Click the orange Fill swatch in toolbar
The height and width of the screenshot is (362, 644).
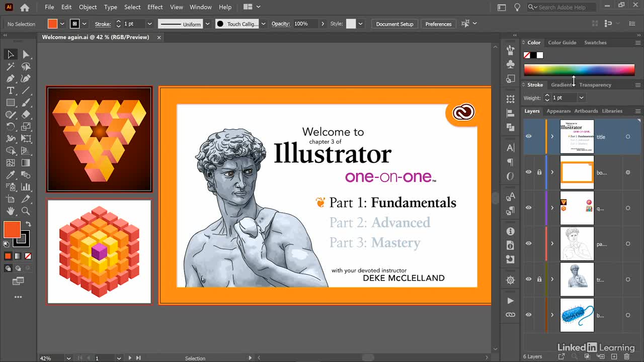(x=12, y=230)
